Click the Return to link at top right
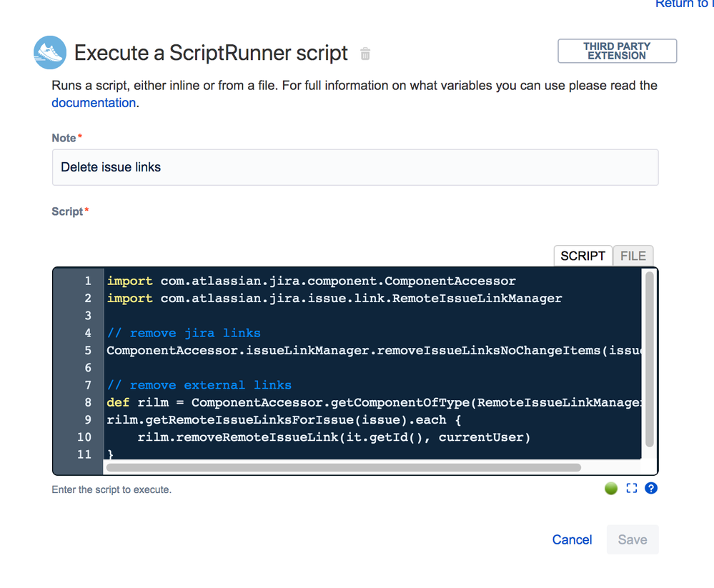 tap(684, 4)
